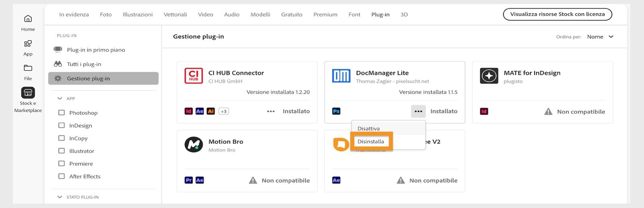This screenshot has width=644, height=208.
Task: Click After Effects badge on the V2 card
Action: pyautogui.click(x=336, y=180)
